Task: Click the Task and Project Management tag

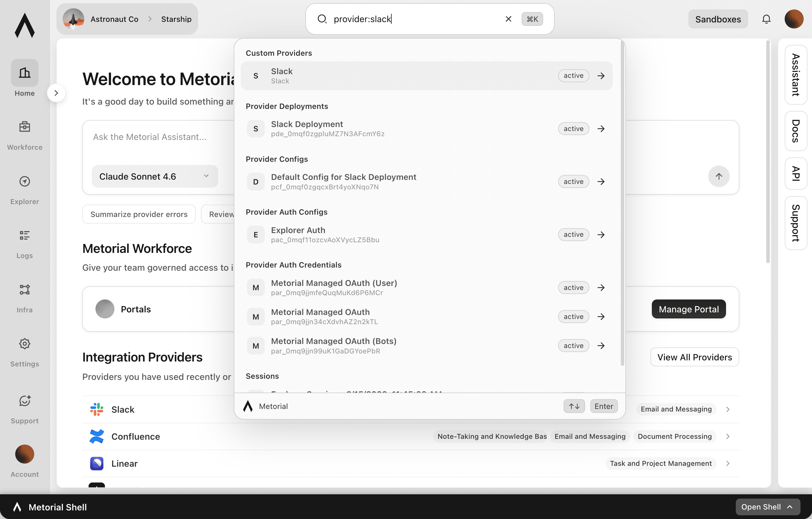Action: coord(660,463)
